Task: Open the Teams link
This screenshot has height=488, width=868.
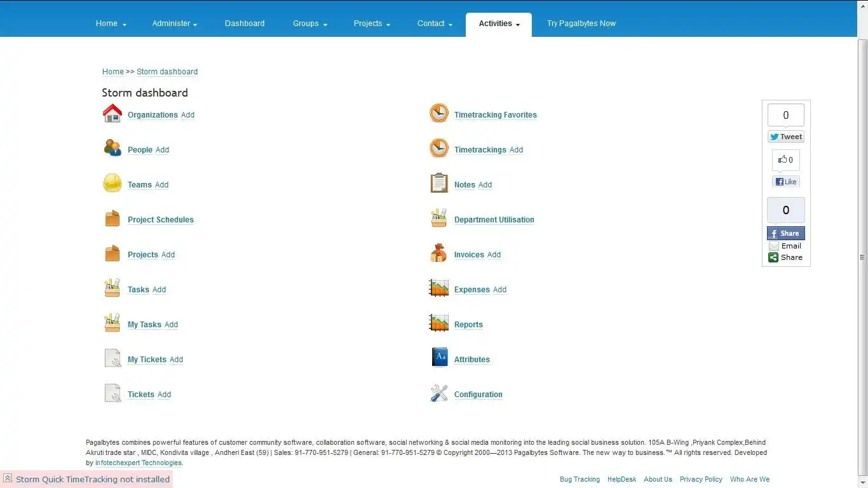Action: 140,185
